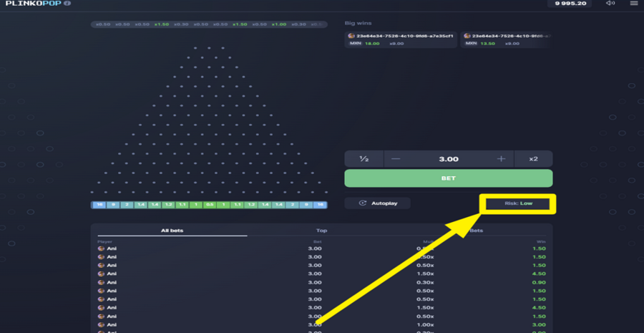Open the hamburger menu

(x=634, y=4)
